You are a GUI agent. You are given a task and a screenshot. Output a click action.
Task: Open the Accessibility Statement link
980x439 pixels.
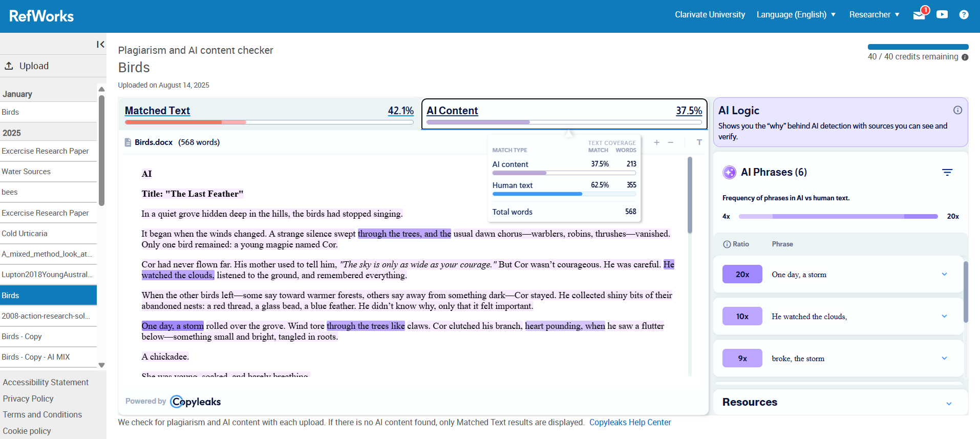coord(46,382)
